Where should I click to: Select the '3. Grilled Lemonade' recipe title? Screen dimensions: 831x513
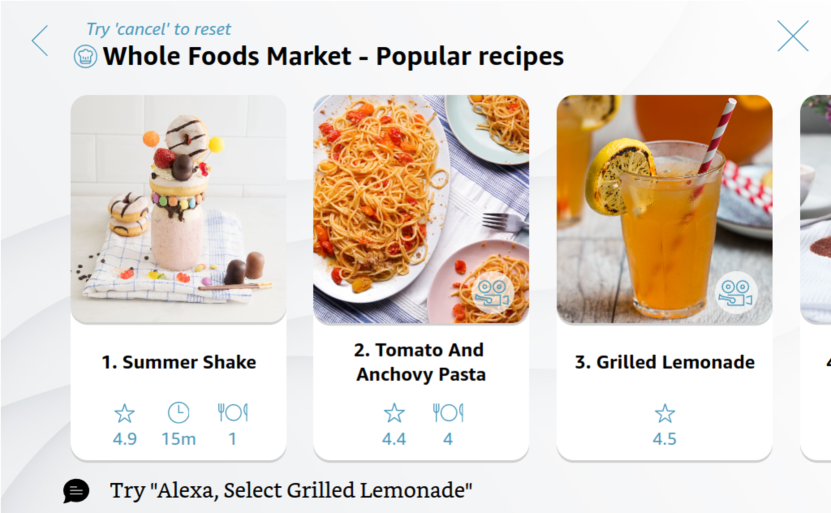(665, 362)
